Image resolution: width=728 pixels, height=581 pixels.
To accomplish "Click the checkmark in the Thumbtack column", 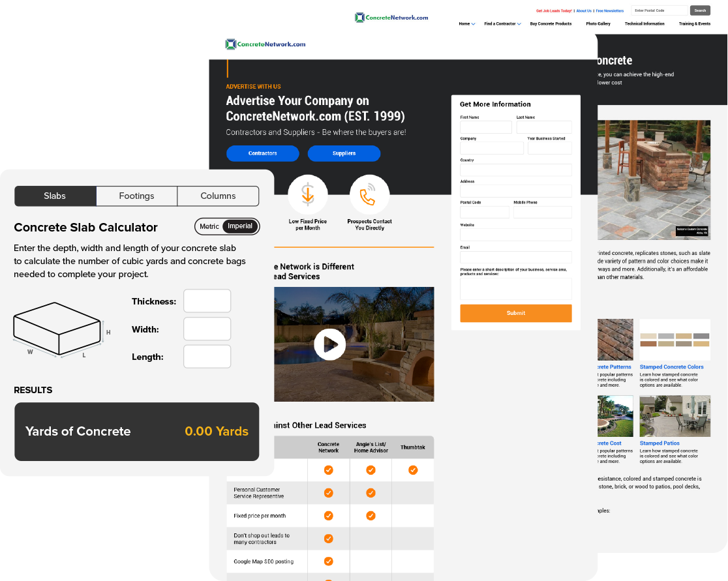I will coord(413,470).
